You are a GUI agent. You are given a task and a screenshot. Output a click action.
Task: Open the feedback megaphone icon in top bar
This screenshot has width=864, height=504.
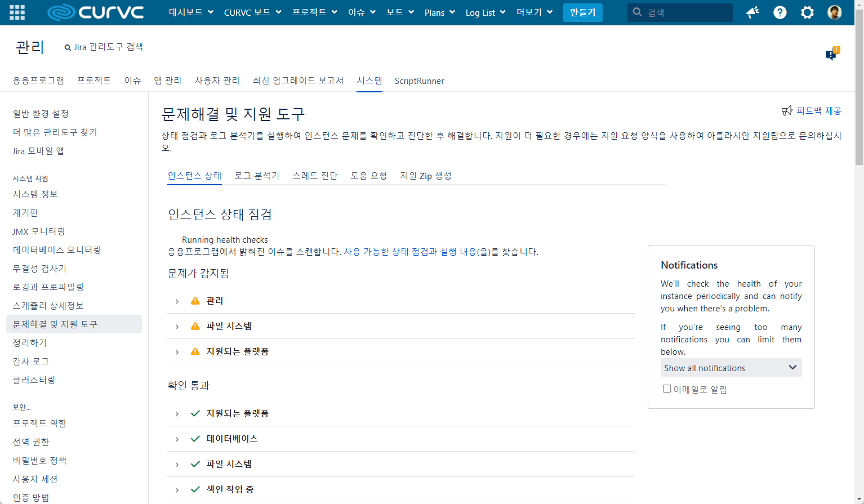tap(752, 12)
